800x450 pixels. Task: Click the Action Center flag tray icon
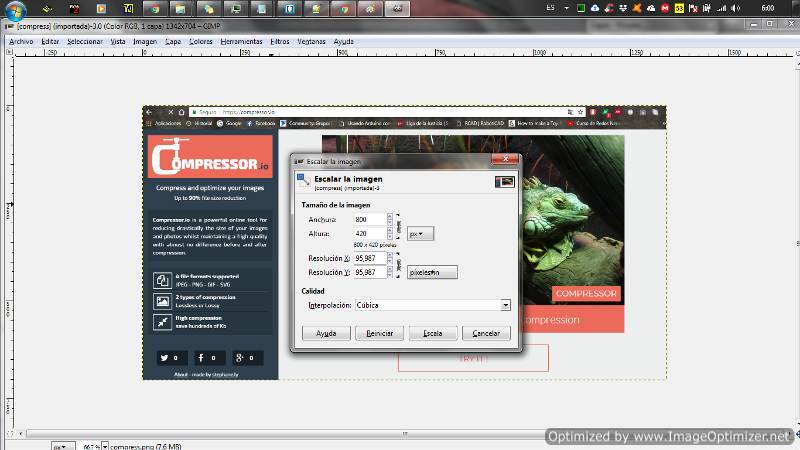(693, 8)
